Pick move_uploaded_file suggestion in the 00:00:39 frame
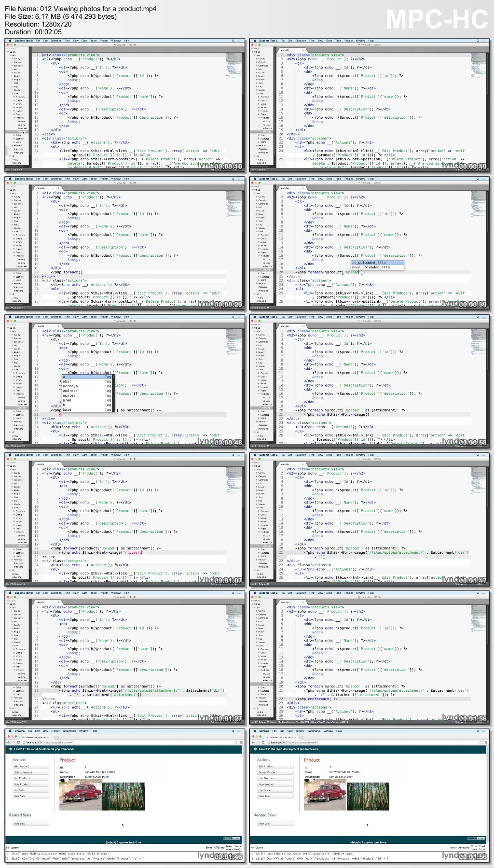Viewport: 494px width, 868px height. click(377, 267)
